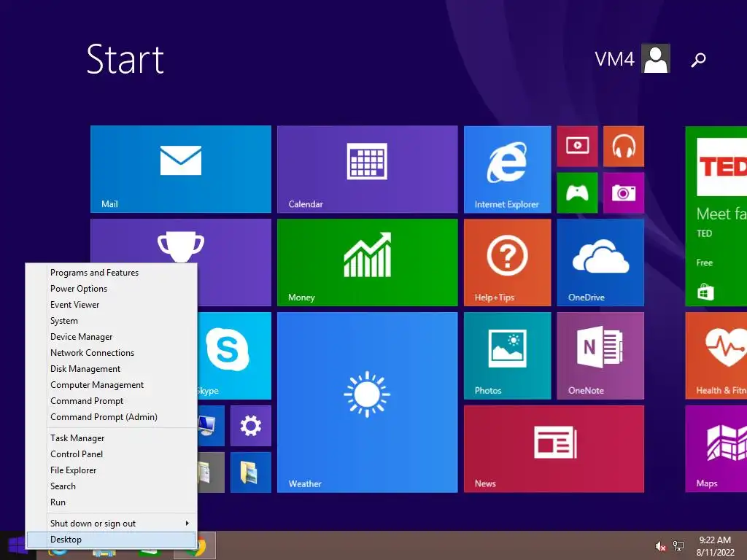
Task: Select Programs and Features from menu
Action: coord(112,273)
